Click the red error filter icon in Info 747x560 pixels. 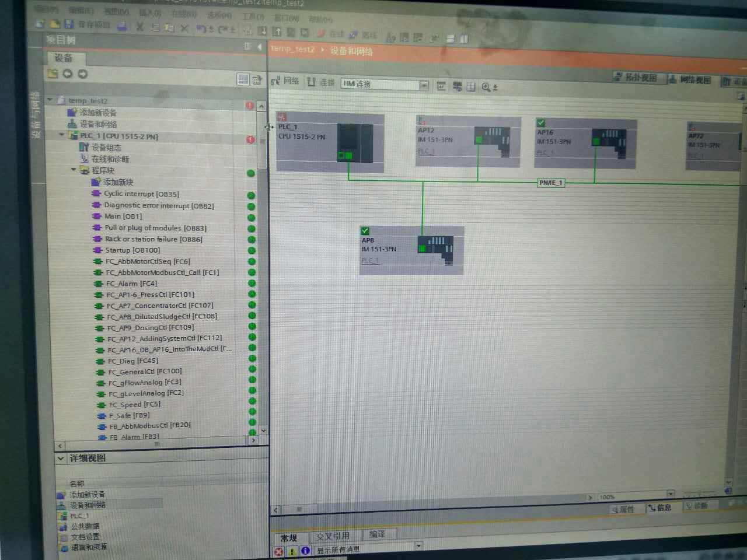pos(279,551)
